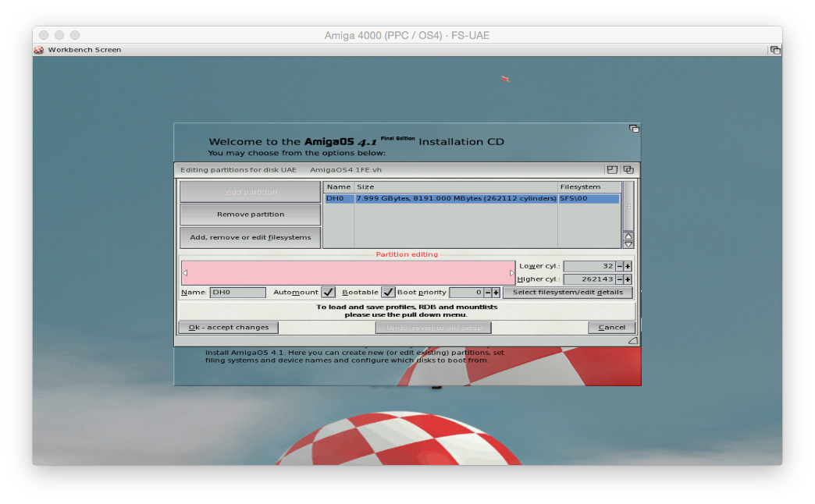Screen dimensions: 815x504
Task: Decrease Higher cyl. with minus button
Action: pos(620,279)
